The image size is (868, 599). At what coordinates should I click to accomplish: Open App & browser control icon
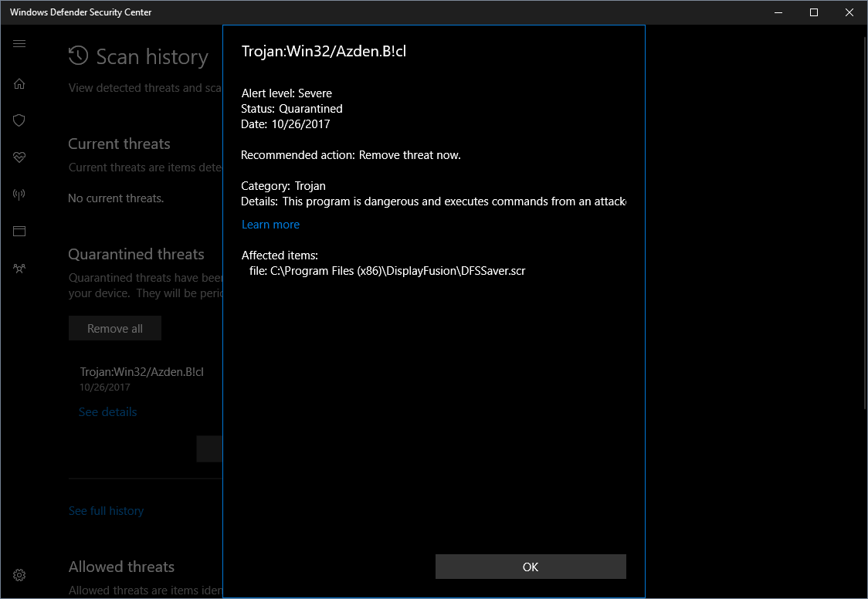19,231
